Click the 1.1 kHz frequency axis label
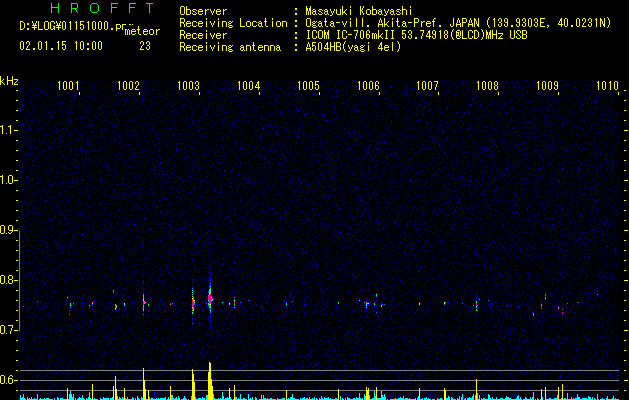Screen dimensions: 629x400 click(x=8, y=130)
